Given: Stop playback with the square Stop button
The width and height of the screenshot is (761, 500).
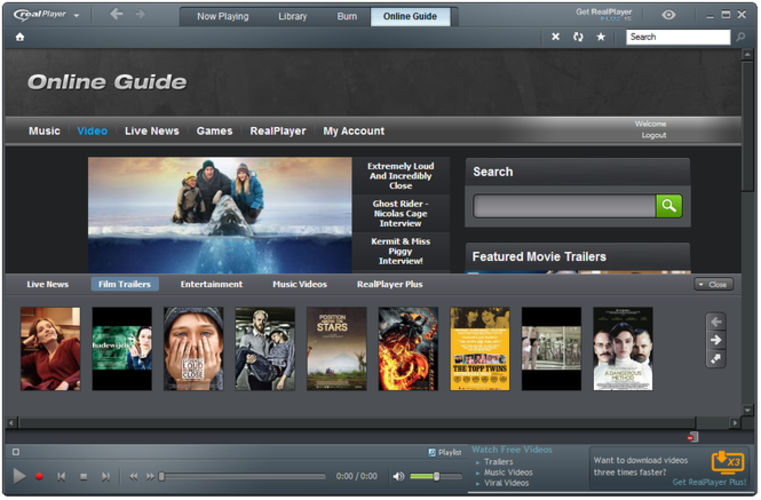Looking at the screenshot, I should pos(83,478).
